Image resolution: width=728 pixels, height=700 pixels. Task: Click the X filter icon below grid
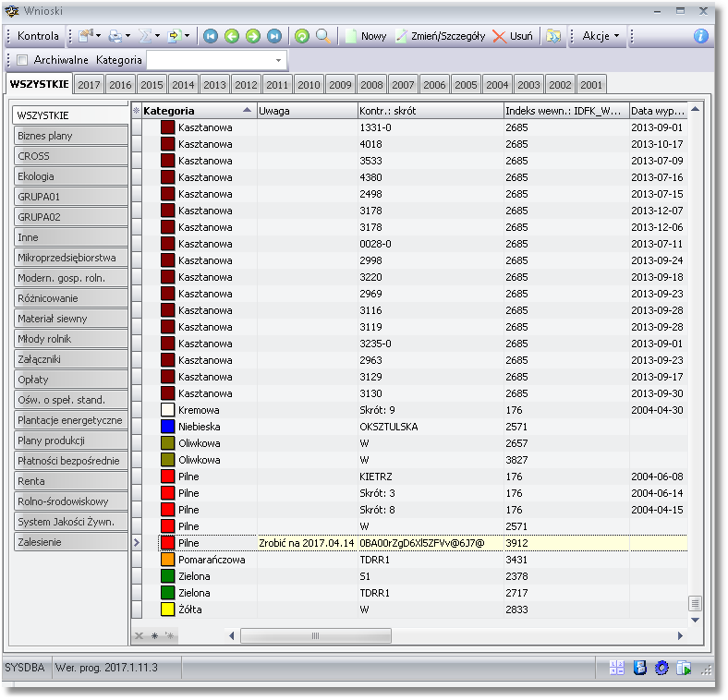pyautogui.click(x=139, y=636)
